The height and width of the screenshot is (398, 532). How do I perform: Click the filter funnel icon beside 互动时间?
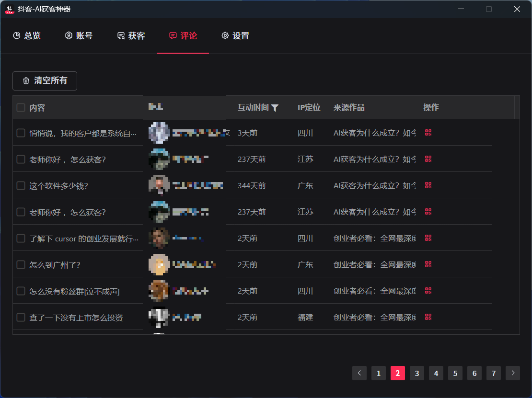point(275,108)
